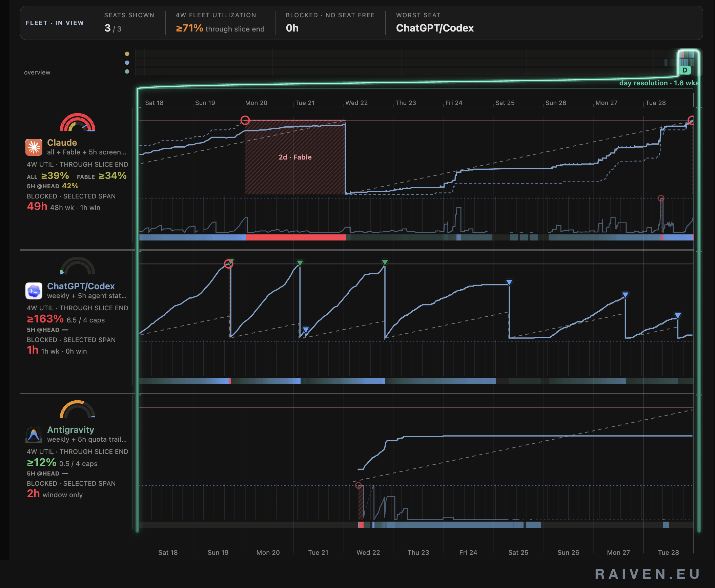Click the dark gauge above ChatGPT/Codex seat

tap(78, 266)
